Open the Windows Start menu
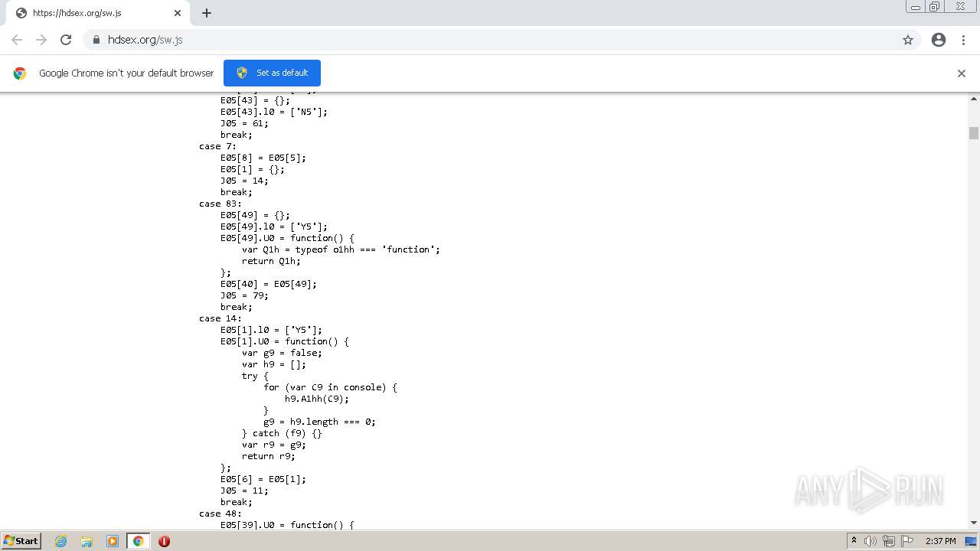 tap(21, 540)
